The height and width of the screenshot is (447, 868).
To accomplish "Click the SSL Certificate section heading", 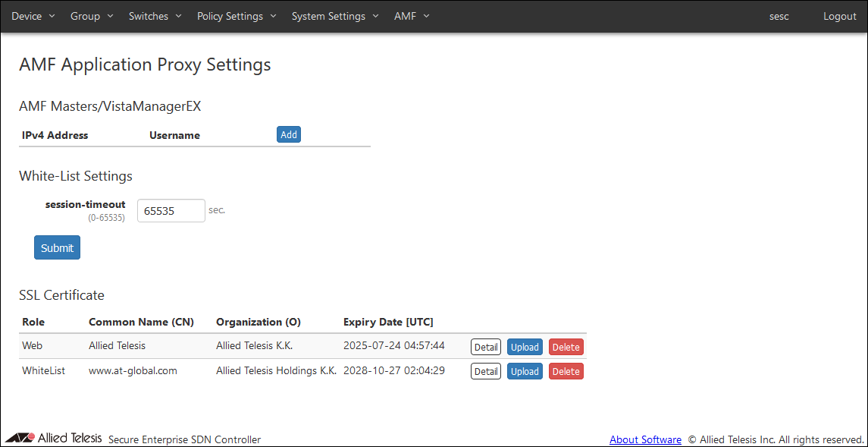I will [61, 295].
